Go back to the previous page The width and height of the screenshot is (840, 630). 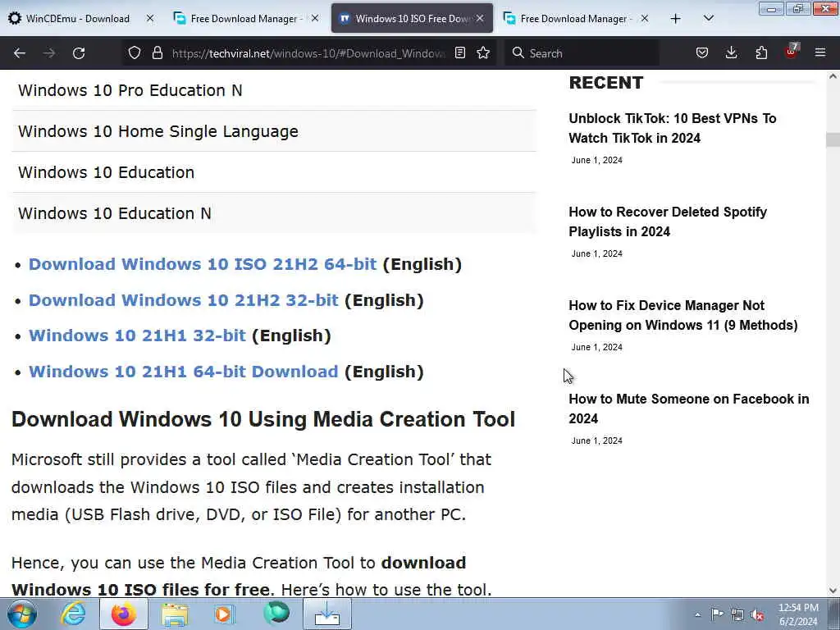coord(20,53)
